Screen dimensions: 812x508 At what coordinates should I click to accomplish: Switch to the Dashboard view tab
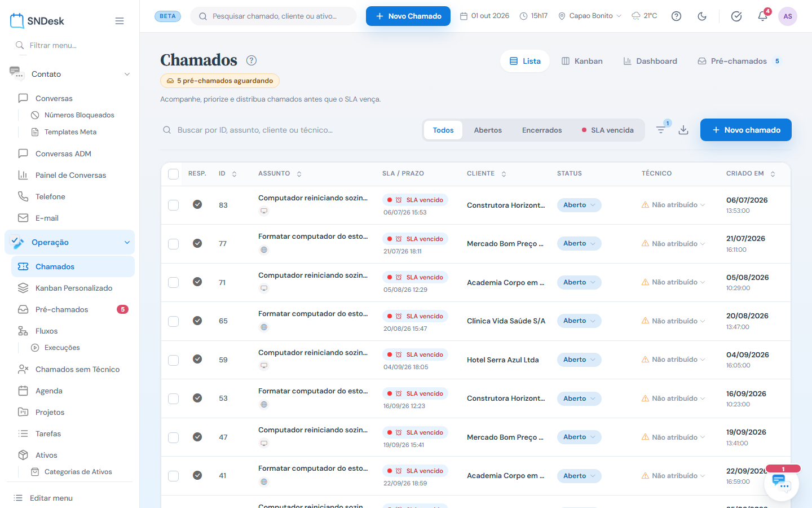coord(650,61)
